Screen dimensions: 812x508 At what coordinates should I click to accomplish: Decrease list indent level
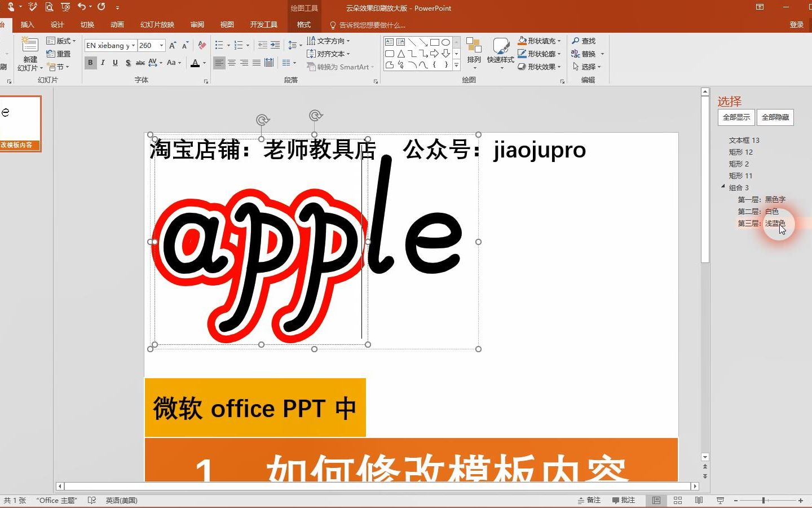(x=263, y=45)
